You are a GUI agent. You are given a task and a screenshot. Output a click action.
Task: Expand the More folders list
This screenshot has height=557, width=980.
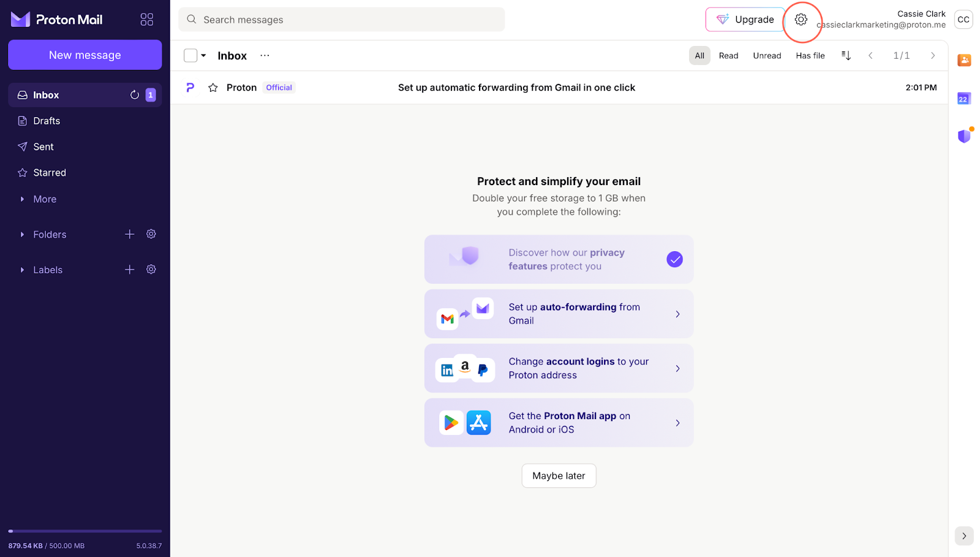(x=44, y=199)
